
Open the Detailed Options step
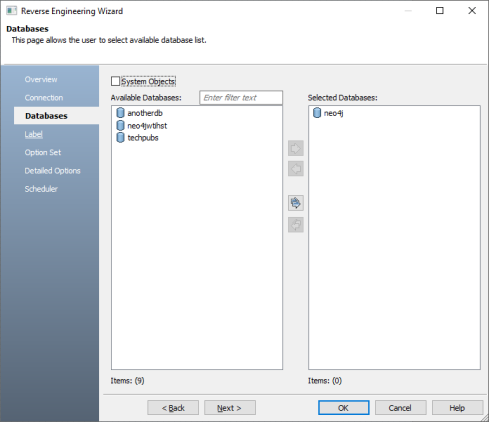tap(52, 171)
